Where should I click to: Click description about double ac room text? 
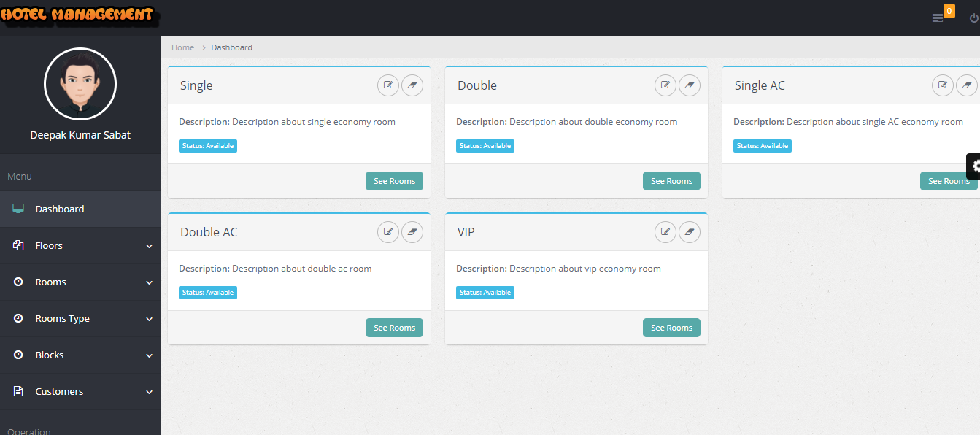click(x=302, y=269)
